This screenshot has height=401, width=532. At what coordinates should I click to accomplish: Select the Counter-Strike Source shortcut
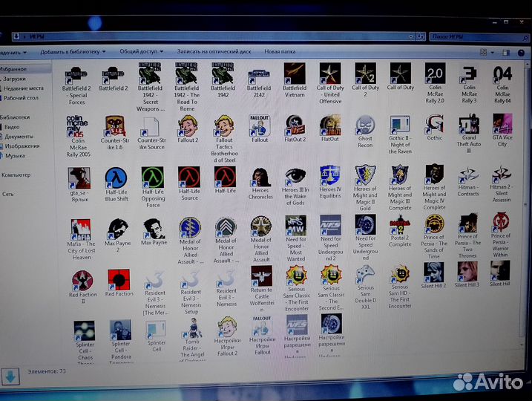point(151,134)
